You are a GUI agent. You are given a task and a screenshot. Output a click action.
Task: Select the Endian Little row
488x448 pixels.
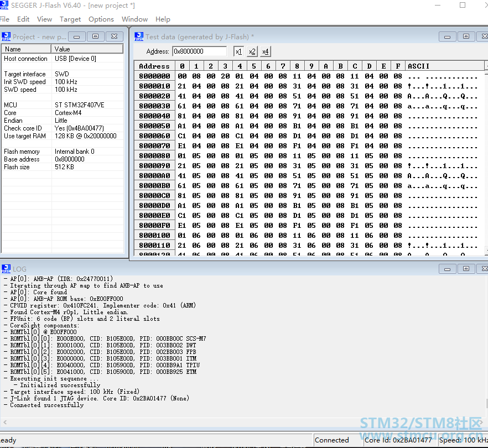pos(63,121)
